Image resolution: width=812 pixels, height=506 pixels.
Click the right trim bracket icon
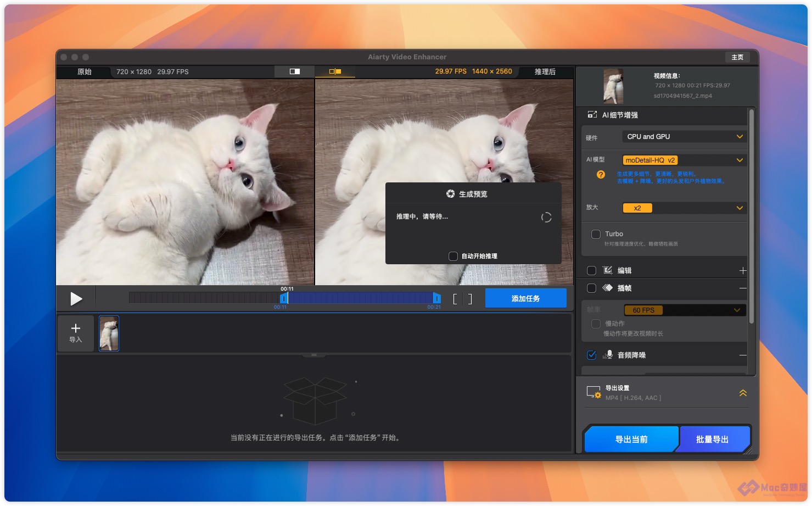point(470,299)
